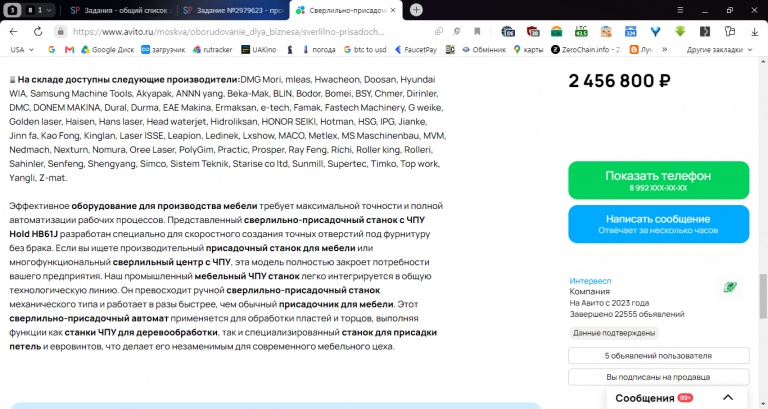Image resolution: width=768 pixels, height=409 pixels.
Task: Add page to bookmarks with bookmark icon
Action: 477,31
